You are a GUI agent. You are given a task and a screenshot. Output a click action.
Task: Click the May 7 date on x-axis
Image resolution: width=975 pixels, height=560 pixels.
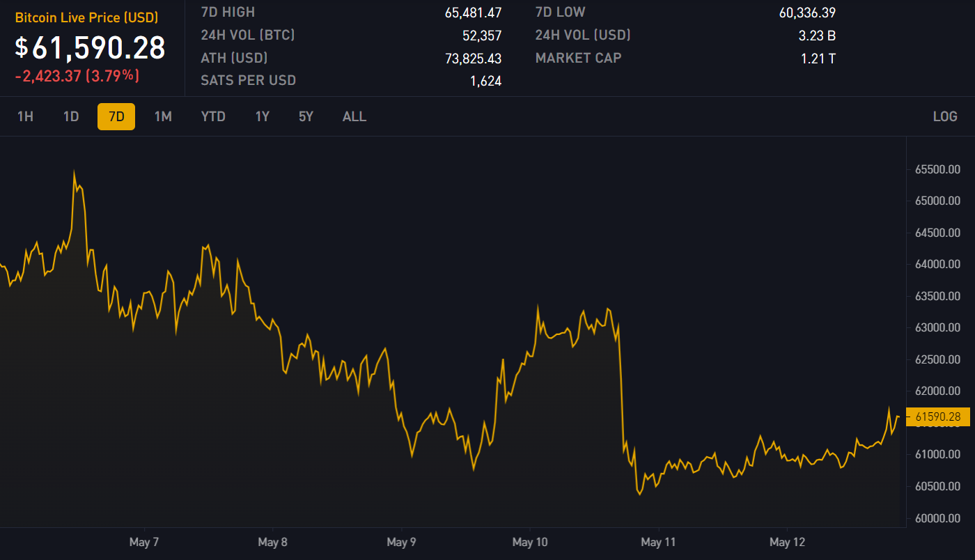[x=144, y=542]
